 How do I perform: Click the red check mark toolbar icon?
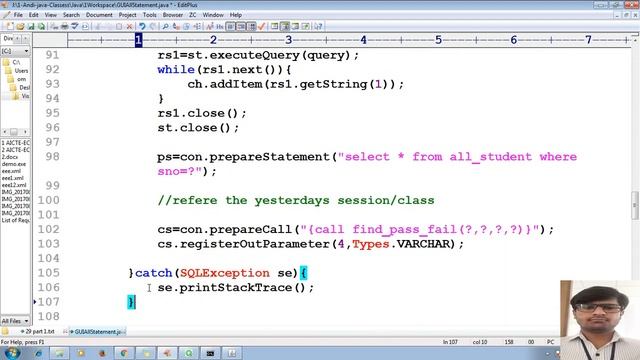[262, 27]
